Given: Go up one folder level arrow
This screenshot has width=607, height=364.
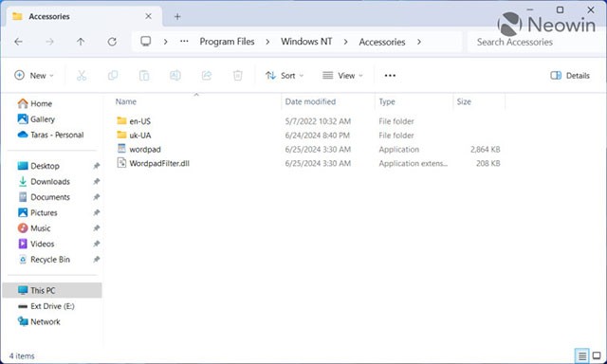Looking at the screenshot, I should 81,42.
